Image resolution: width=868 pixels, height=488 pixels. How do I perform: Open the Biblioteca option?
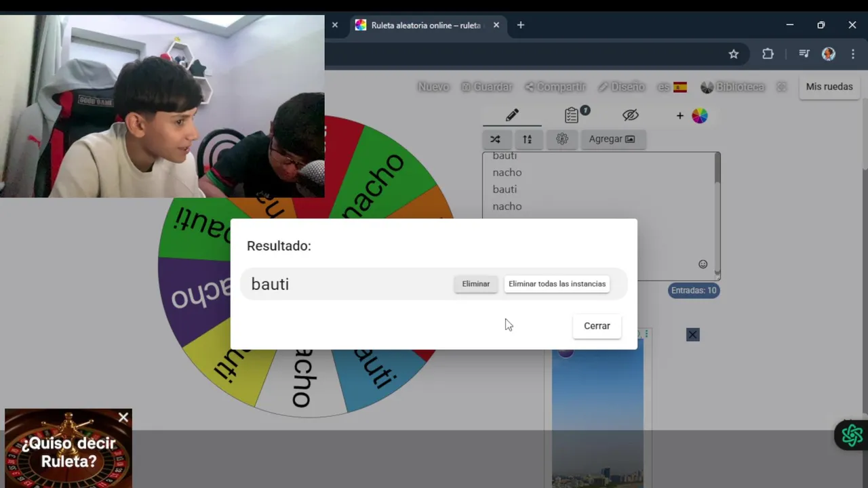[x=732, y=87]
